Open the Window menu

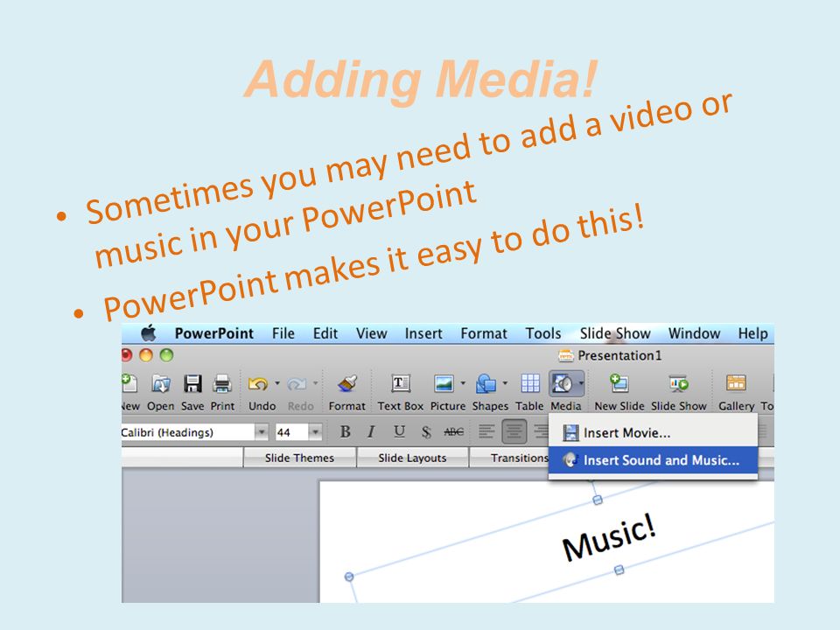[x=694, y=333]
